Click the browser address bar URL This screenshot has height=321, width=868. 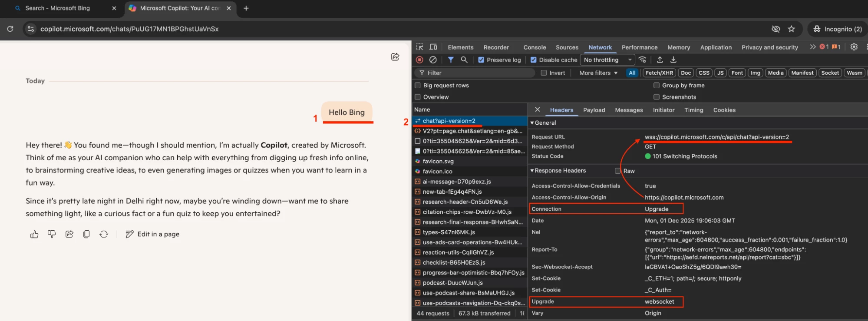pos(129,29)
